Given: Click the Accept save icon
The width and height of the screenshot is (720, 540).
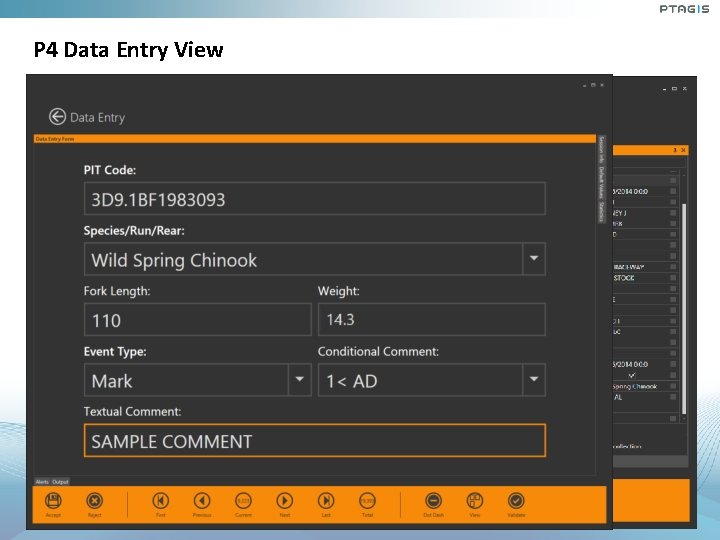Looking at the screenshot, I should point(53,501).
